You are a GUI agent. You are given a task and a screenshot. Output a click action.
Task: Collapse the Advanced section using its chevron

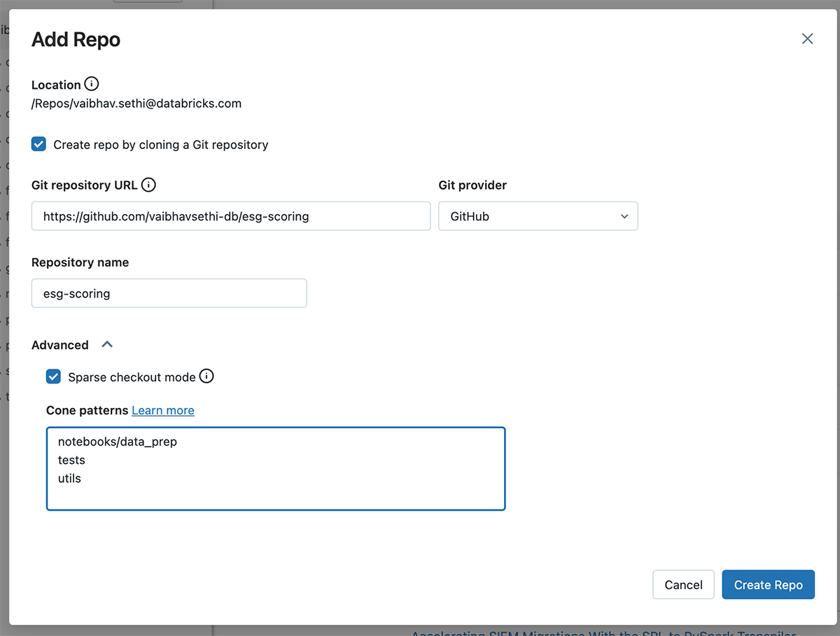106,345
